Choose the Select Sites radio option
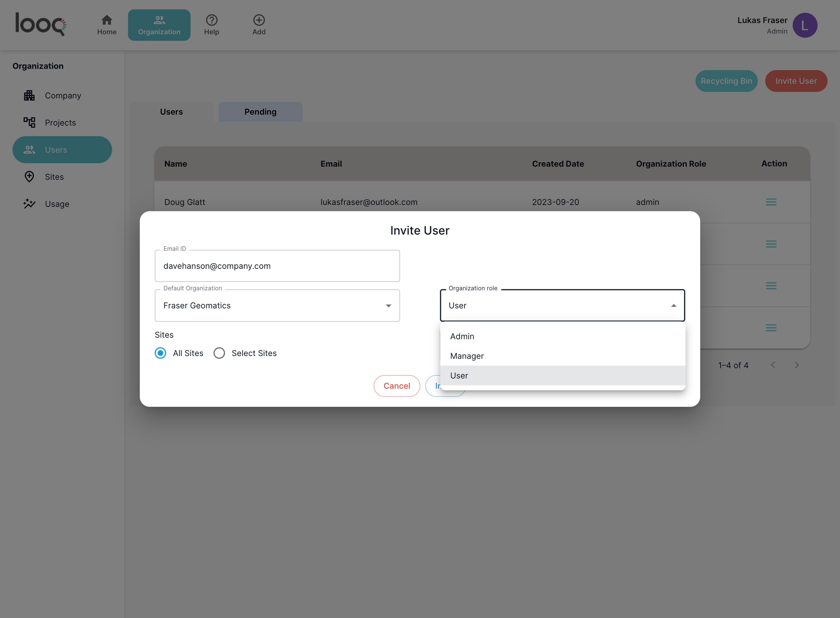The image size is (840, 618). tap(219, 353)
